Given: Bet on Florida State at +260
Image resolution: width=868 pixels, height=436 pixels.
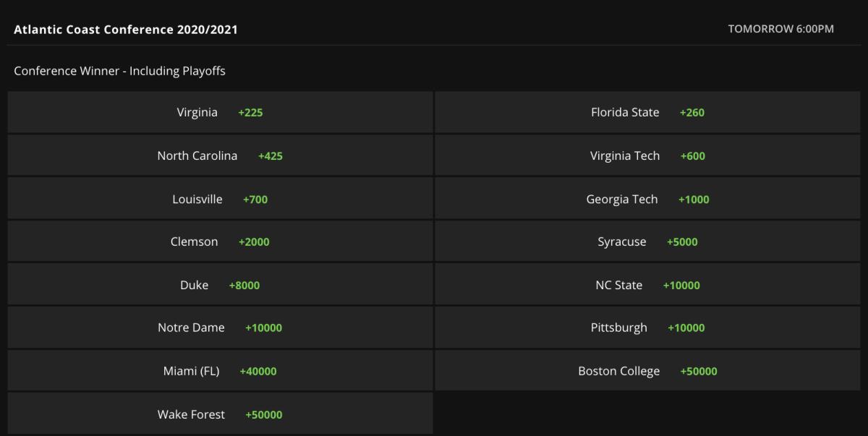Looking at the screenshot, I should click(651, 112).
